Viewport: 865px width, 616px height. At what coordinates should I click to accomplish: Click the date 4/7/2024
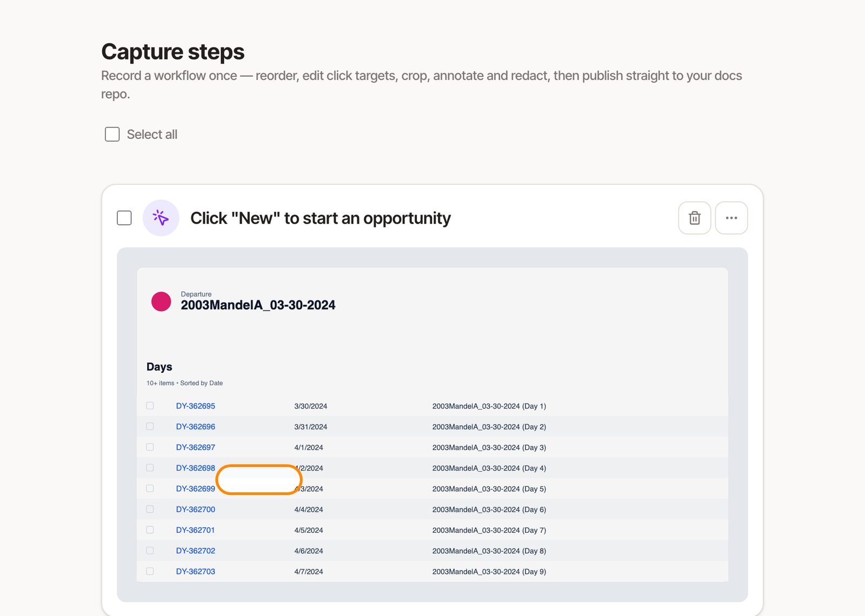pos(308,572)
